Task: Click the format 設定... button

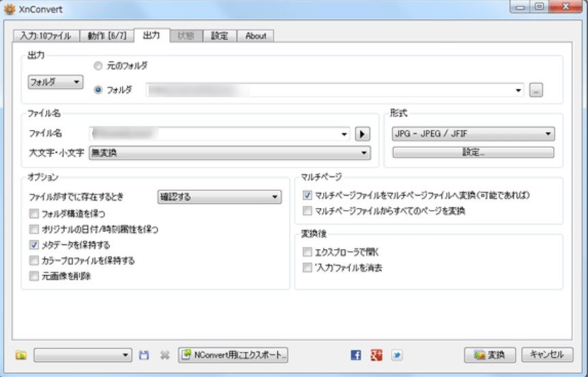Action: (x=473, y=152)
